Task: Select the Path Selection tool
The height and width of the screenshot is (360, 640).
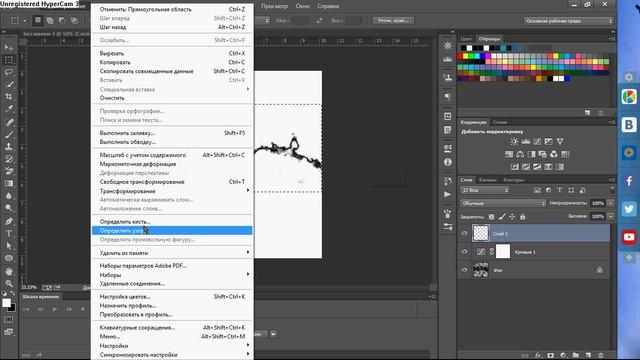Action: click(9, 246)
